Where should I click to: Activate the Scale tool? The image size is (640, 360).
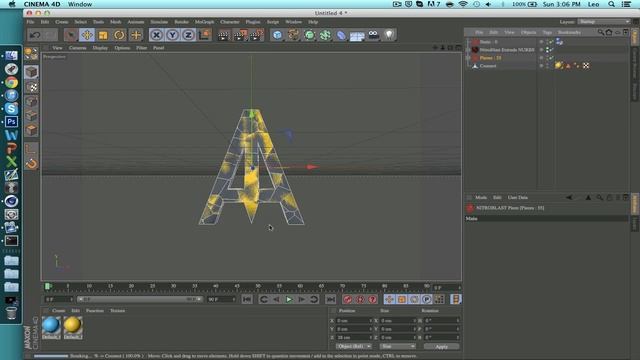point(103,35)
